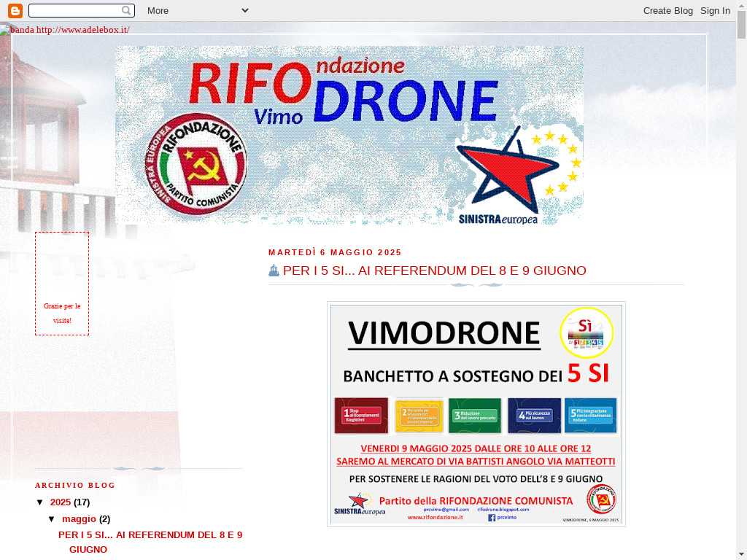Click the ARCHIVIO BLOG heading
747x560 pixels.
click(75, 485)
